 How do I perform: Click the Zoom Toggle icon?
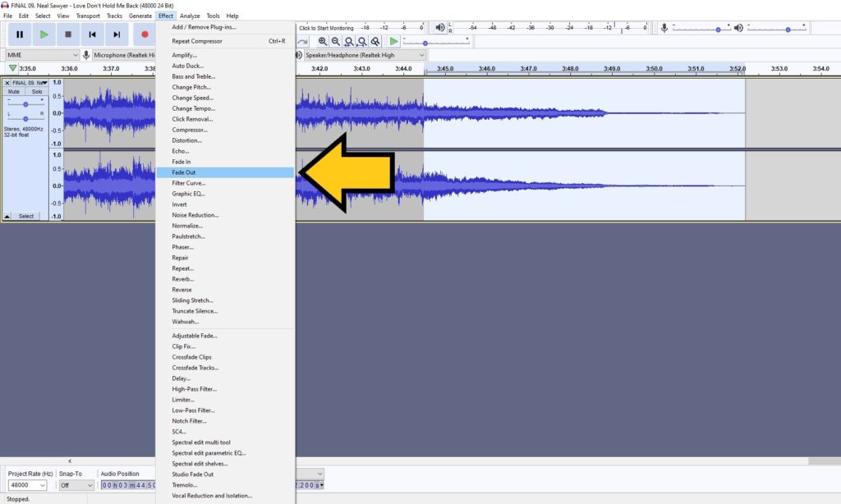coord(375,41)
